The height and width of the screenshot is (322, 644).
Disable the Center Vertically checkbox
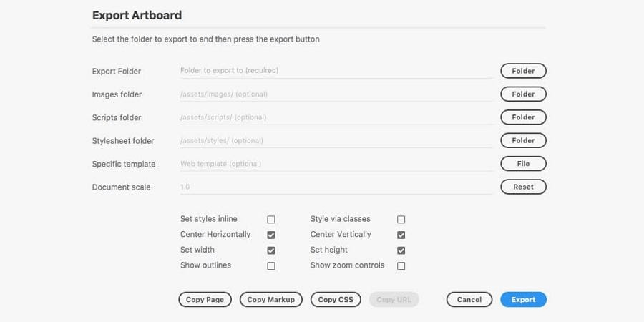[x=401, y=235]
